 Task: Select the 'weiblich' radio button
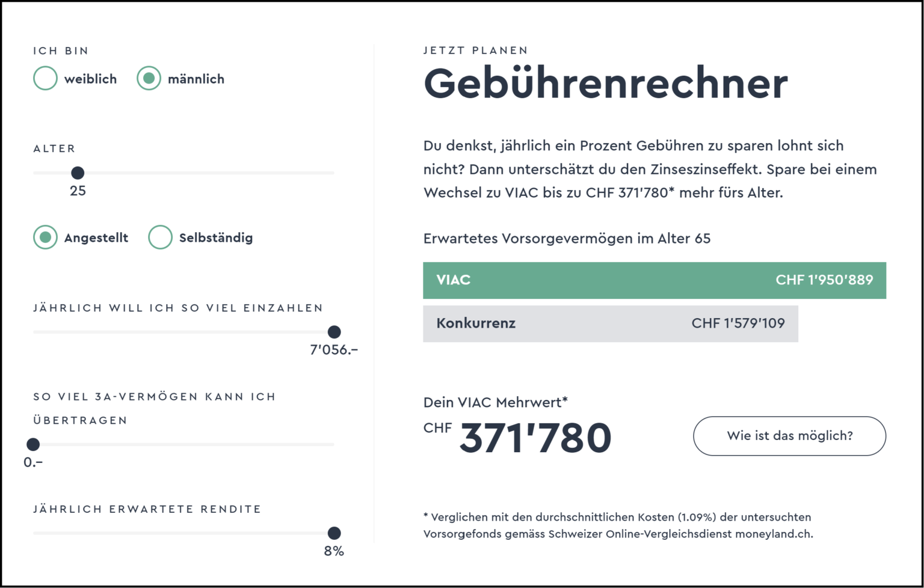[45, 78]
